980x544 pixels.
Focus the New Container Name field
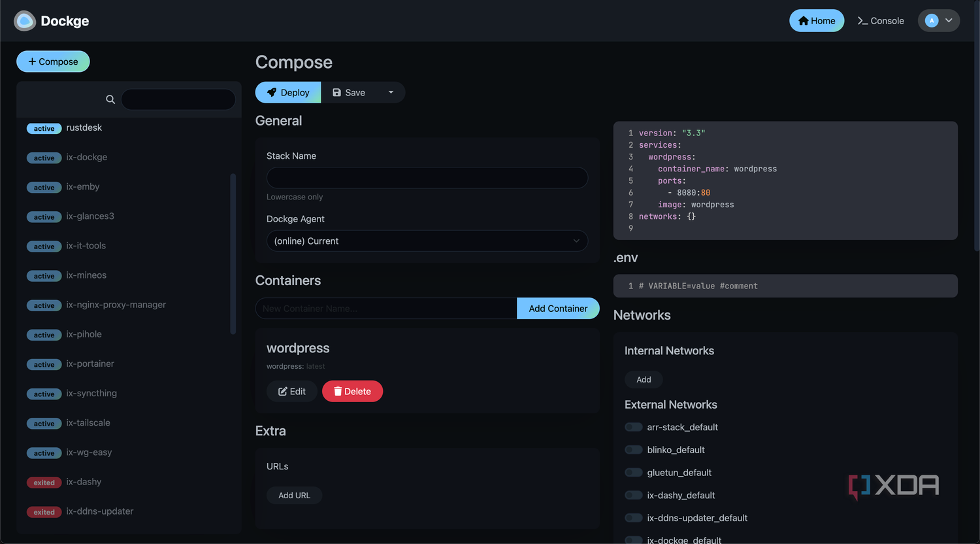tap(386, 309)
